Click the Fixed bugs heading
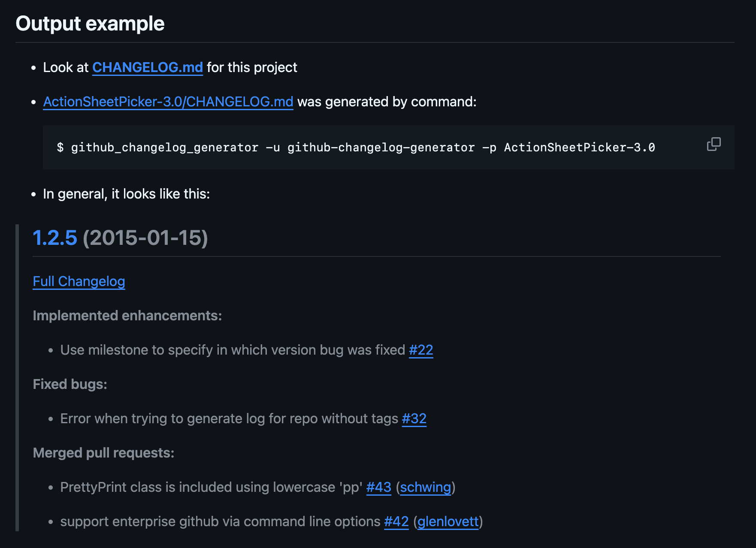Screen dimensions: 756x548 click(70, 384)
